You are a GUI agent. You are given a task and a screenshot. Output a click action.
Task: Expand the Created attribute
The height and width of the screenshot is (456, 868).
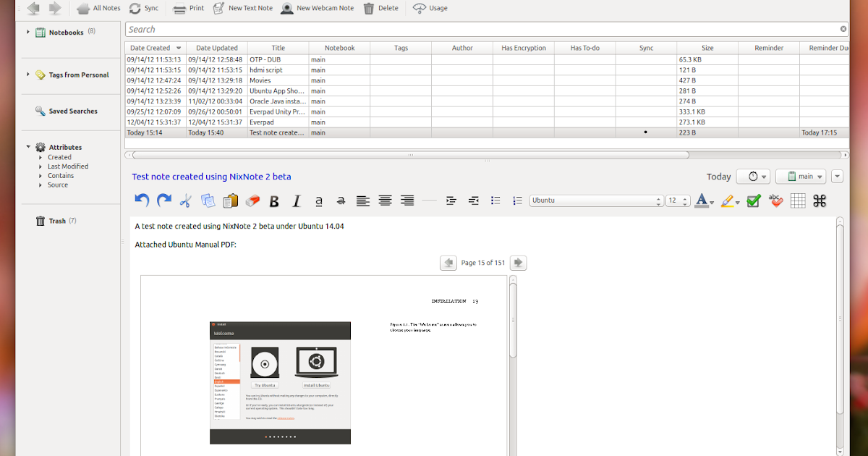pos(41,157)
